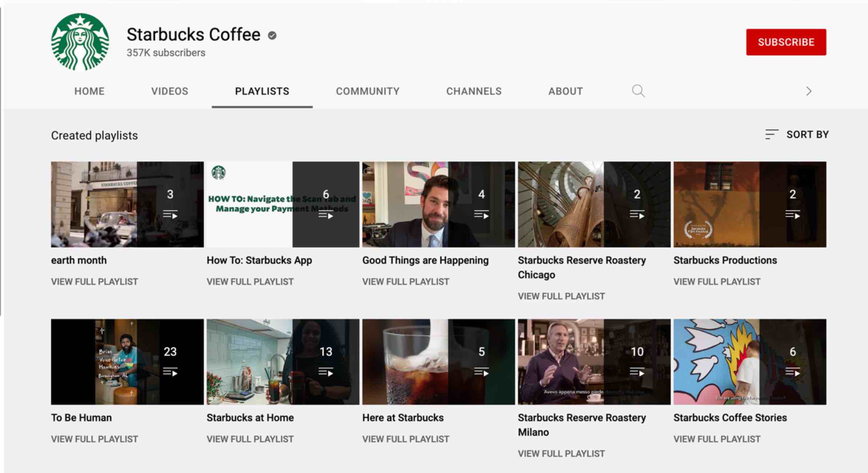Screen dimensions: 868x473
Task: Click the Good Things are Happening title
Action: [425, 260]
